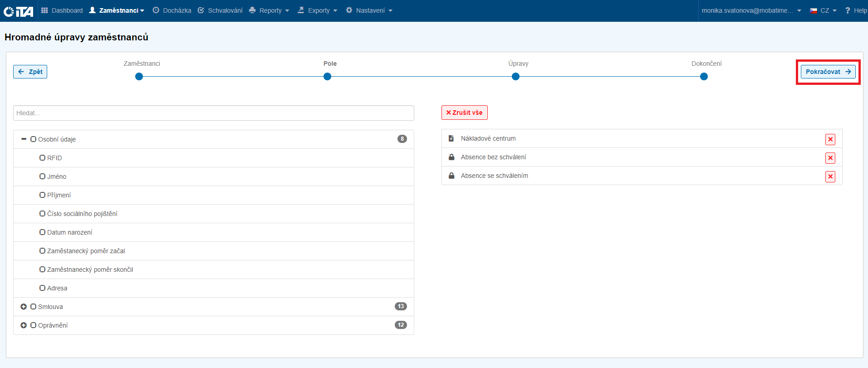Image resolution: width=868 pixels, height=368 pixels.
Task: Click the Czech flag language icon
Action: pyautogui.click(x=814, y=10)
